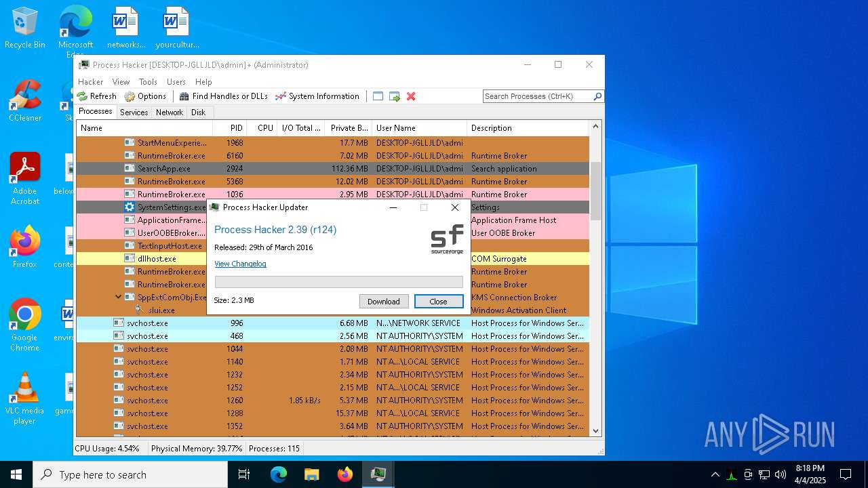Select the svchost.exe row with PID 996
Screen dimensions: 868x488
(332, 323)
